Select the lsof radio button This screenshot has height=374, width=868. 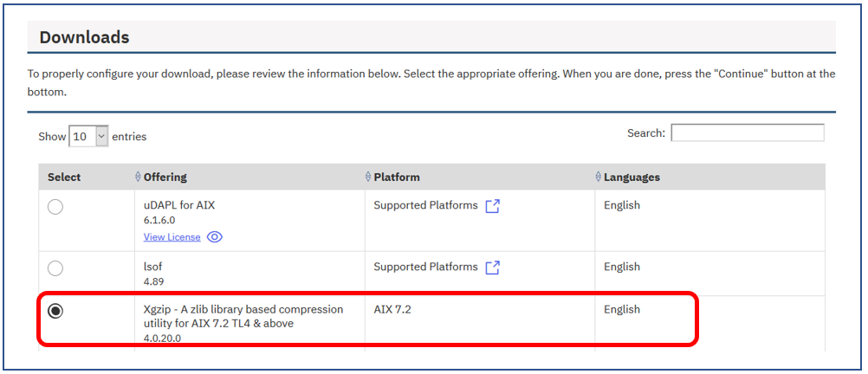coord(55,268)
